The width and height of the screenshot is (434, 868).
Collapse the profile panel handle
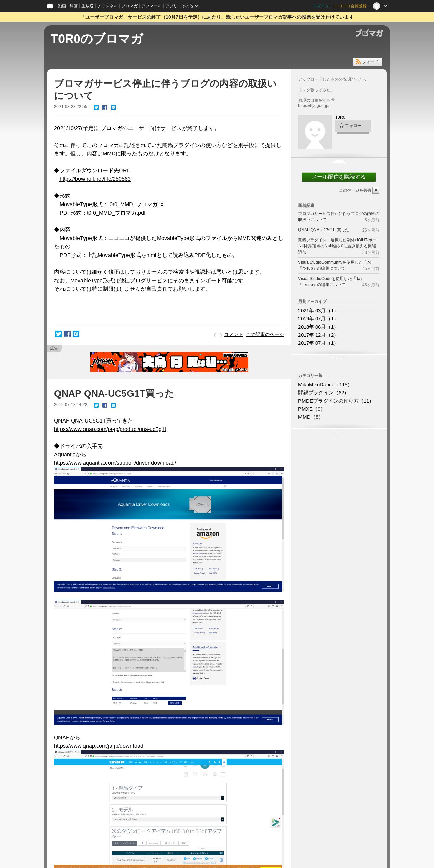tap(339, 161)
